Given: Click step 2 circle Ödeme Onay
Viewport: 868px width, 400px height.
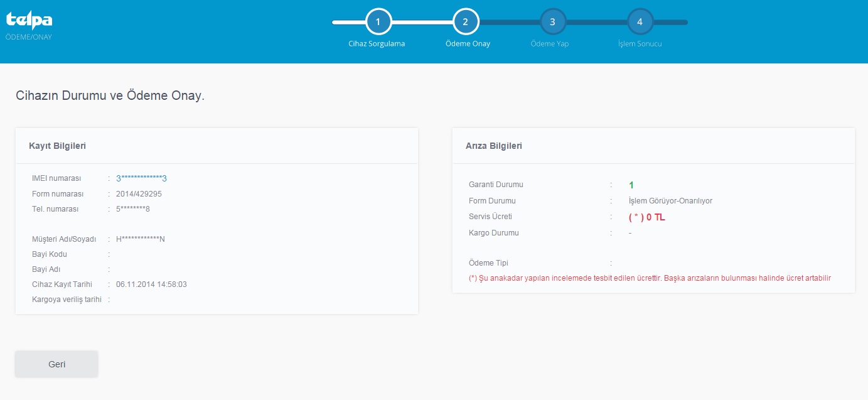Looking at the screenshot, I should (465, 22).
